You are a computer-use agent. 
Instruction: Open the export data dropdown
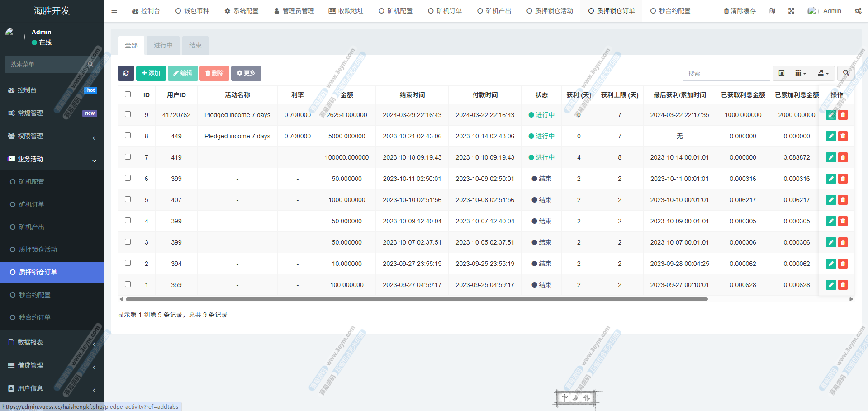point(823,73)
